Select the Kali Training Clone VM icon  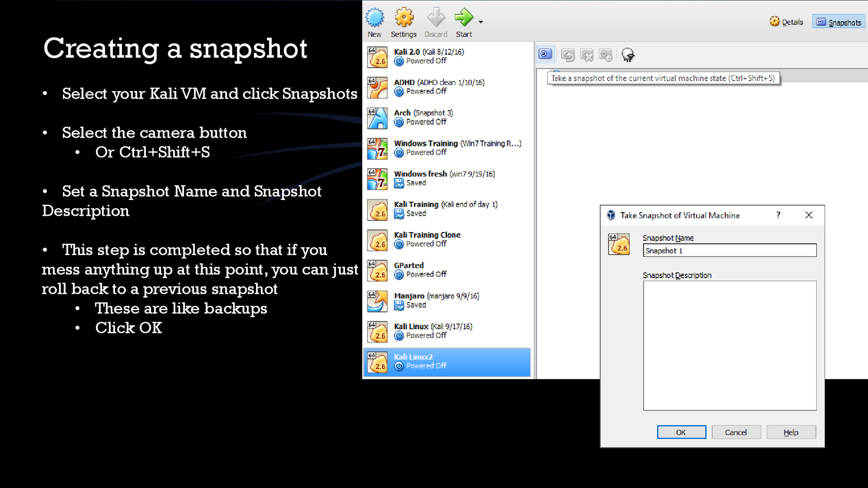377,240
